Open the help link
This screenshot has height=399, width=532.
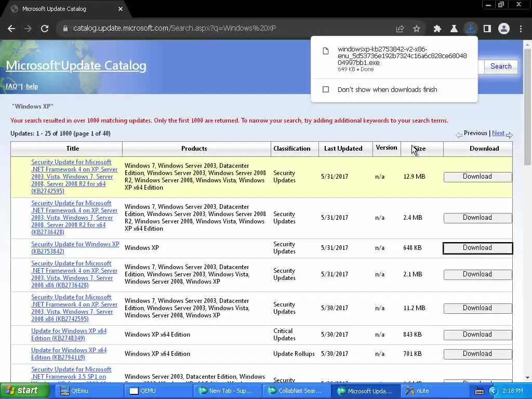pyautogui.click(x=32, y=86)
